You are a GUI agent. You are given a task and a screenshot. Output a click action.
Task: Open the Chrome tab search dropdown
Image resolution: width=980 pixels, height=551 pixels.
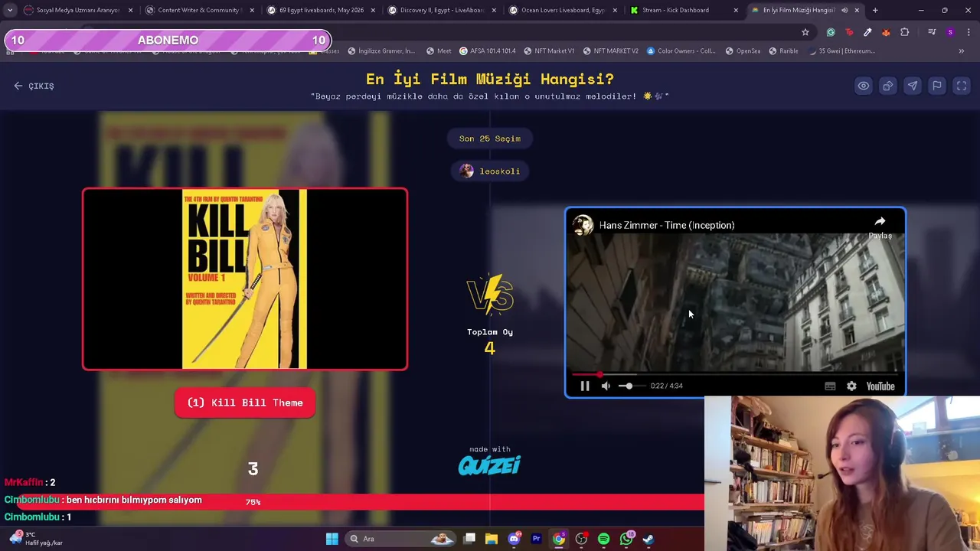tap(10, 10)
